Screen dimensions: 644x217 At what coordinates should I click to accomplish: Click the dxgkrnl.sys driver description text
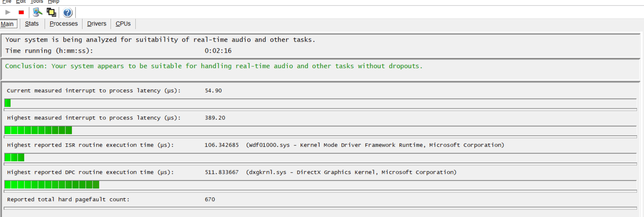pyautogui.click(x=351, y=172)
